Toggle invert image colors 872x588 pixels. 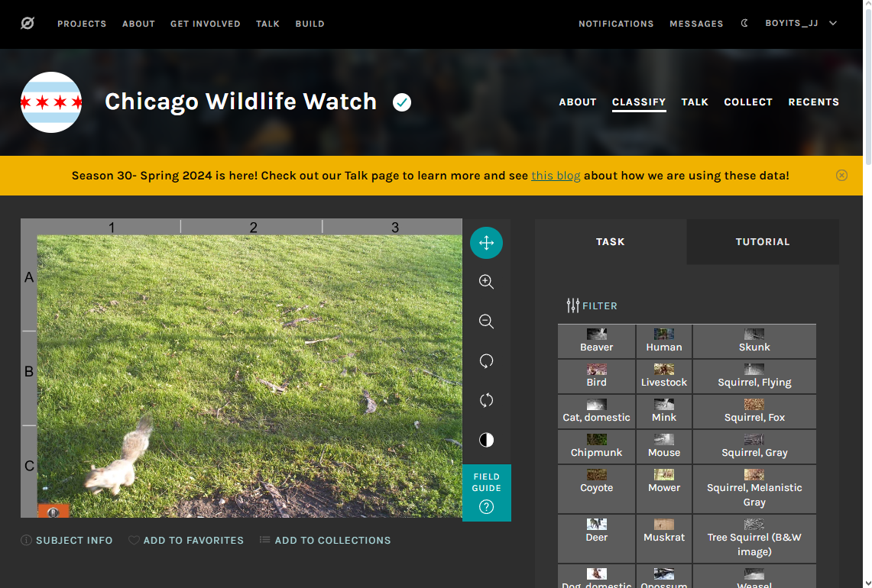point(486,440)
